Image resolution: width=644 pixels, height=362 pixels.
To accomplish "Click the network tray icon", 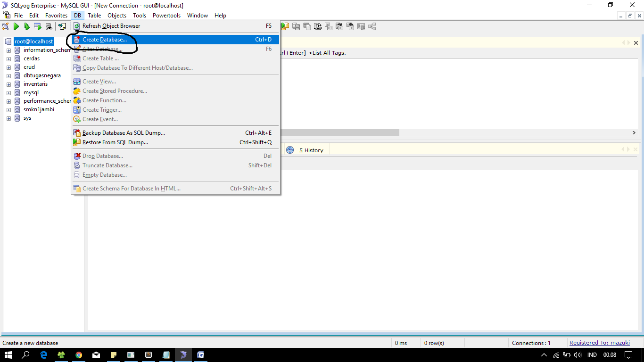I will (556, 355).
